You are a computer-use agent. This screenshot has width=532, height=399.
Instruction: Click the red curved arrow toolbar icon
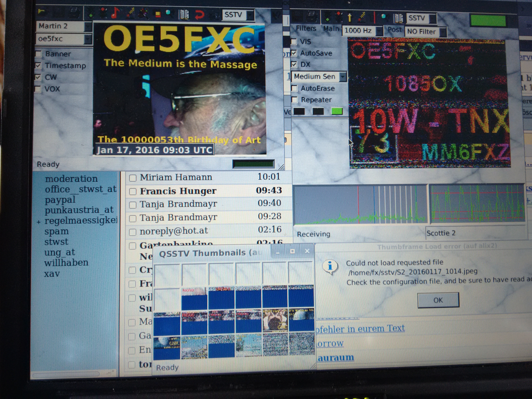[x=199, y=15]
